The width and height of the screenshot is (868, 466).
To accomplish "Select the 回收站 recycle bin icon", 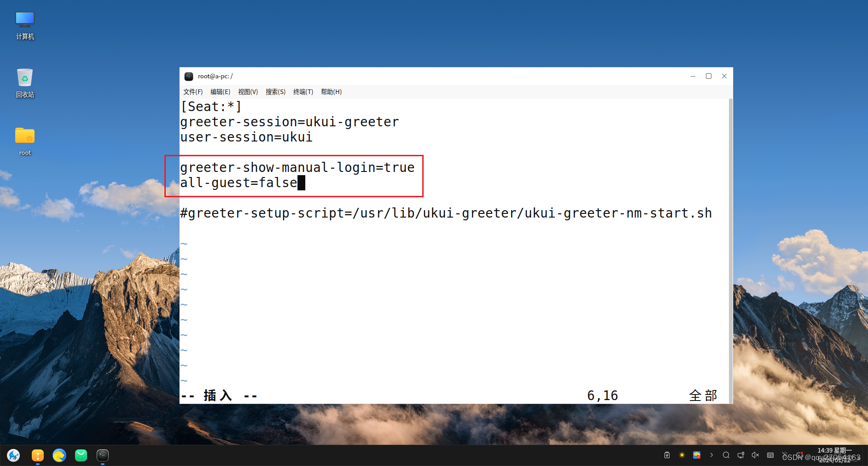I will pyautogui.click(x=25, y=83).
